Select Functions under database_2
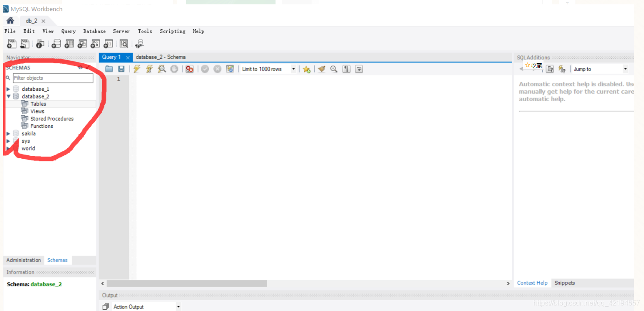This screenshot has height=311, width=644. click(41, 126)
